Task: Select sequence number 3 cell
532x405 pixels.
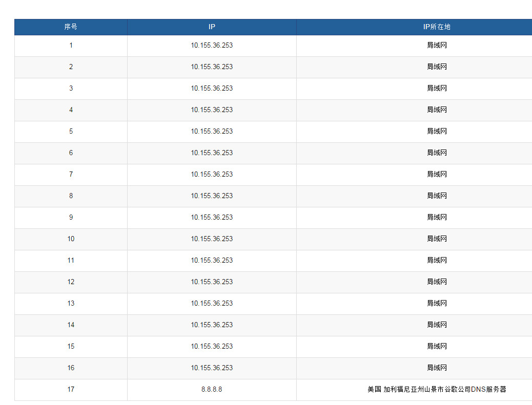Action: (71, 88)
